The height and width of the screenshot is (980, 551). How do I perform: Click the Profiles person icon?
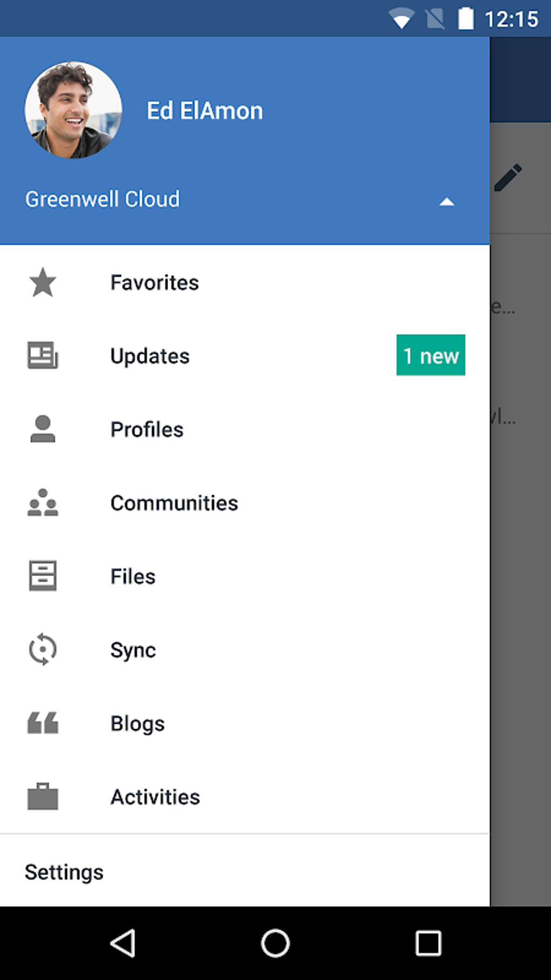[42, 429]
